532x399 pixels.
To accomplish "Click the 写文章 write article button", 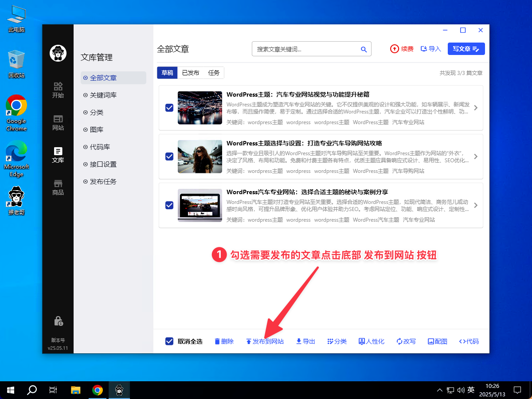I will (x=466, y=49).
